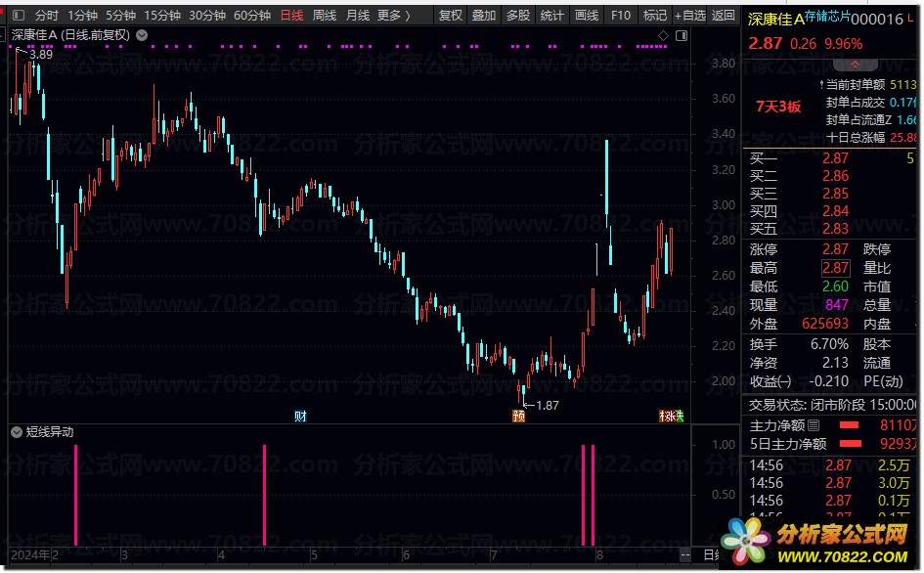Image resolution: width=924 pixels, height=573 pixels.
Task: Click the 标记 mark button
Action: pyautogui.click(x=655, y=16)
